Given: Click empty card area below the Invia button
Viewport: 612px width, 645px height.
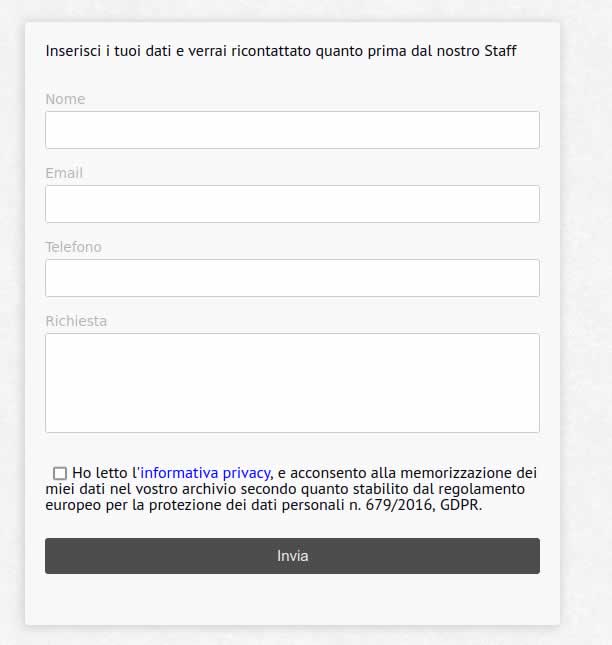Looking at the screenshot, I should 292,600.
